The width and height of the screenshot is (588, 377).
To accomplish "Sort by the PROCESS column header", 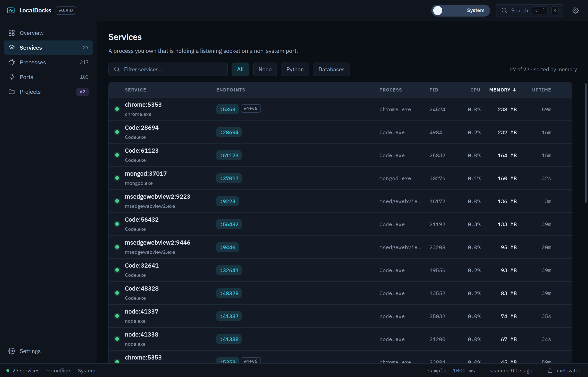I will click(390, 90).
